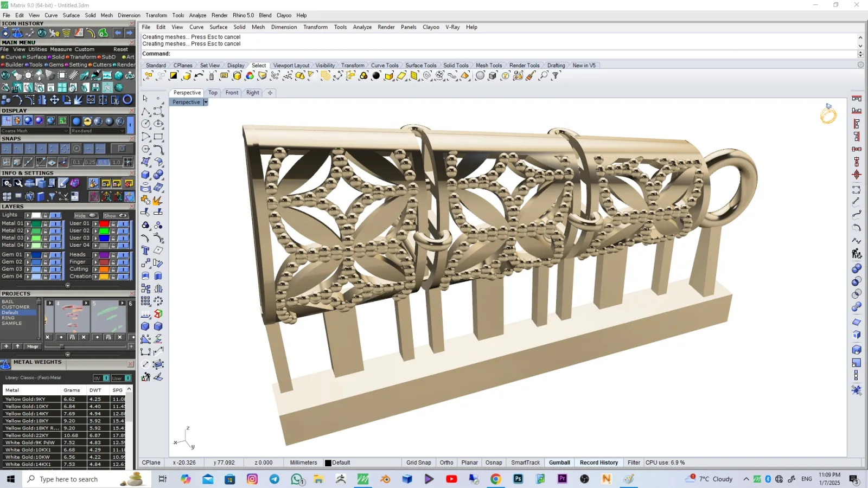Expand the Layers panel bottom arrow
Image resolution: width=868 pixels, height=488 pixels.
68,285
